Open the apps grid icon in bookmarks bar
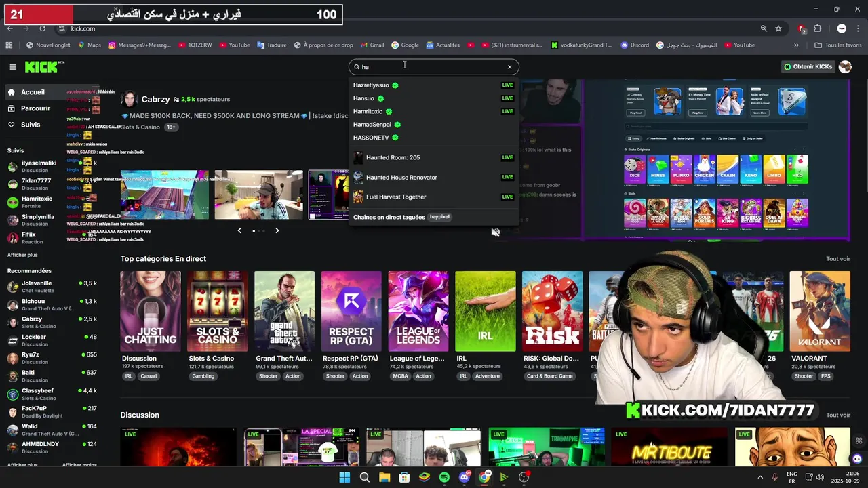Image resolution: width=868 pixels, height=488 pixels. 9,45
